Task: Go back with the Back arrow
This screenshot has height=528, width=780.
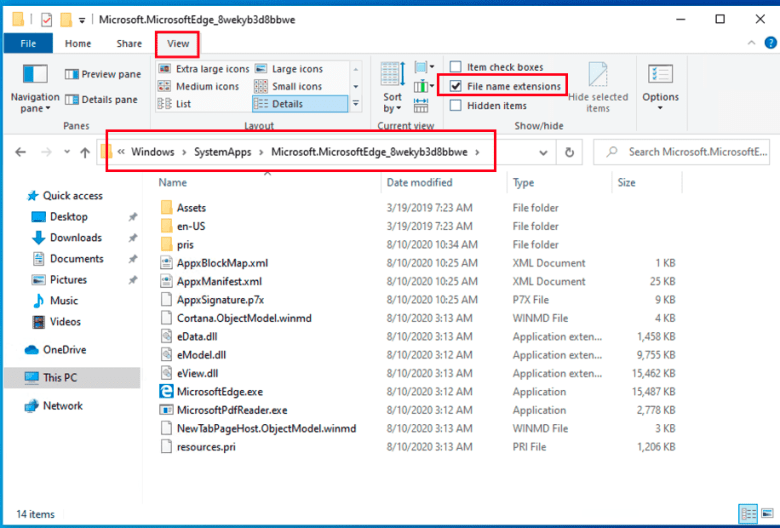Action: point(20,152)
